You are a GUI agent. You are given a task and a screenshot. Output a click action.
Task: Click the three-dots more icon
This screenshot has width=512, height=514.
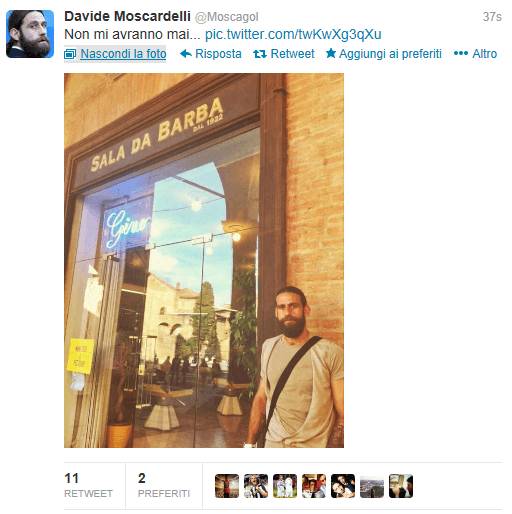click(461, 53)
